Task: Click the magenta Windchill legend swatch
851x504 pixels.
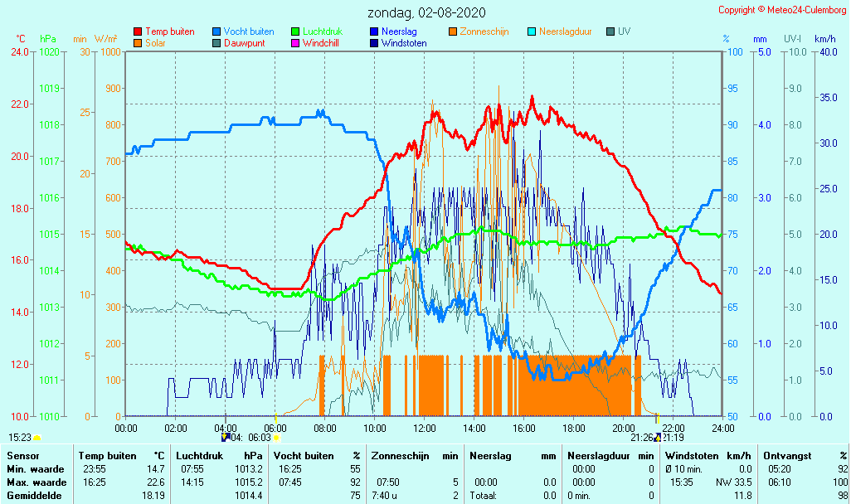Action: pos(295,42)
